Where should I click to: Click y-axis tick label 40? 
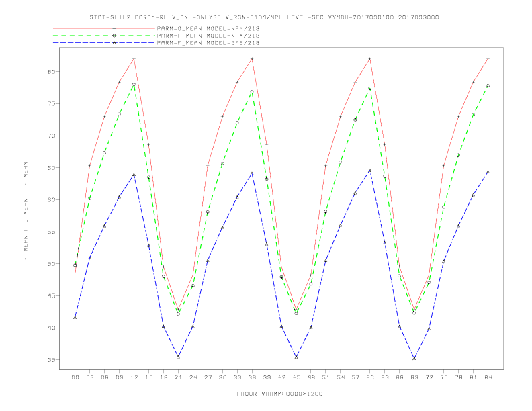click(52, 328)
